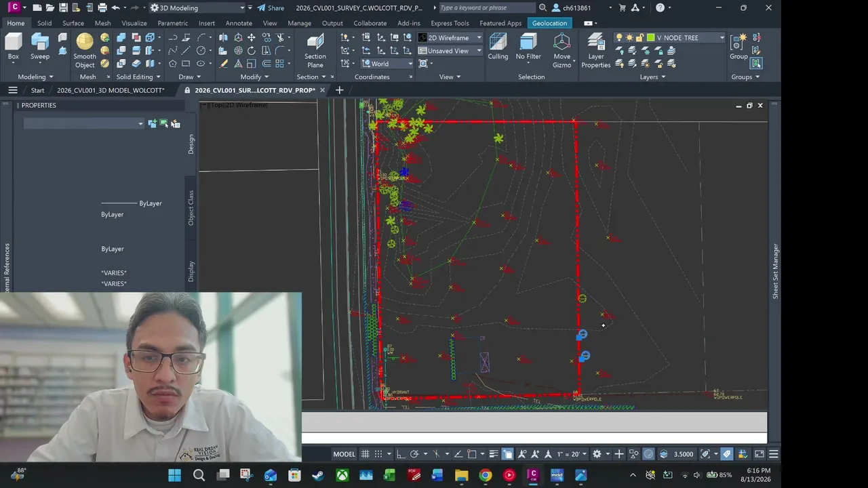Screen dimensions: 868x488
Task: Expand the Draw panel flyout
Action: coord(190,77)
